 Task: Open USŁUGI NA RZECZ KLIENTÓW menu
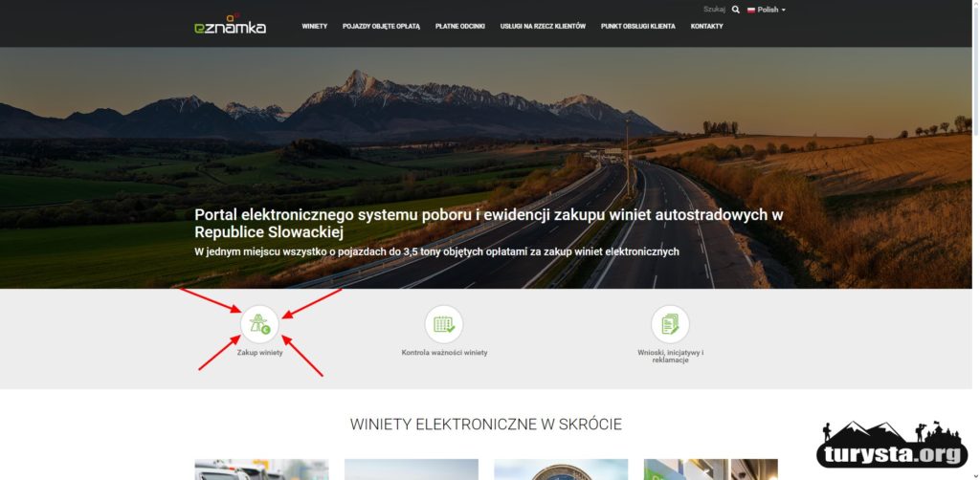click(x=544, y=26)
